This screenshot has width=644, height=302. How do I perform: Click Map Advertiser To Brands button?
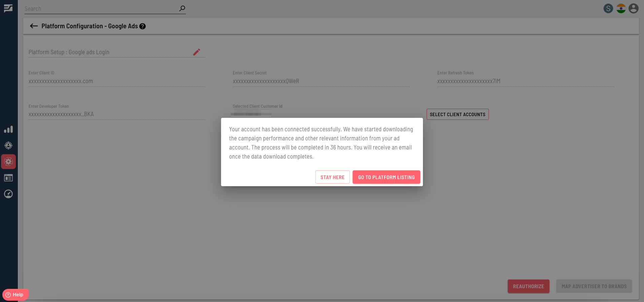point(594,286)
